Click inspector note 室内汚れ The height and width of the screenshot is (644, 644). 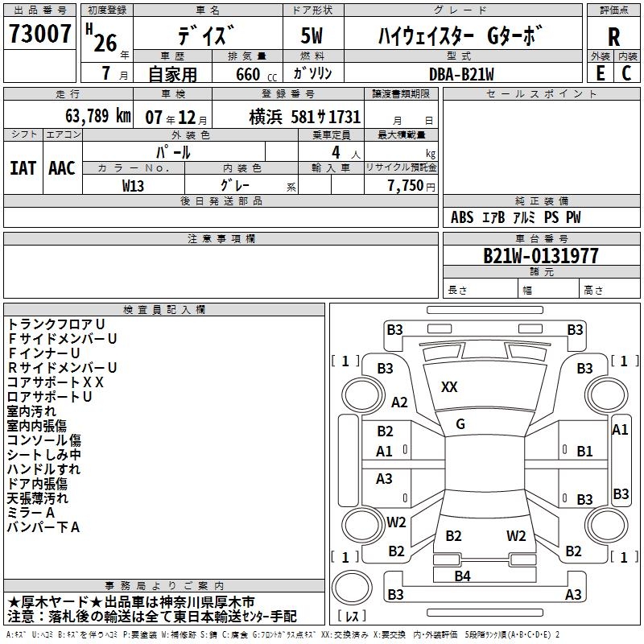(31, 411)
